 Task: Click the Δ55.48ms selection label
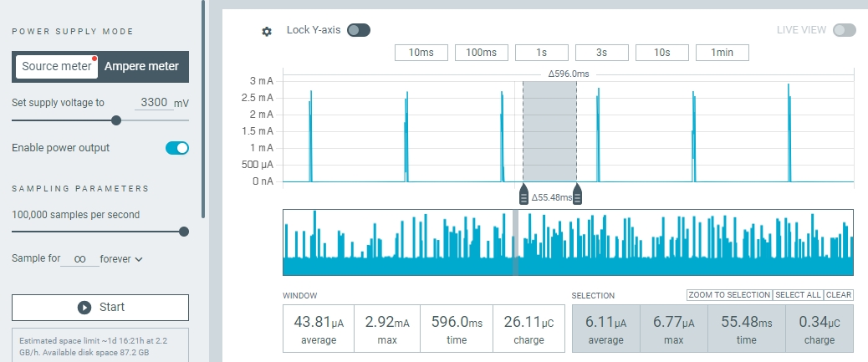click(552, 197)
